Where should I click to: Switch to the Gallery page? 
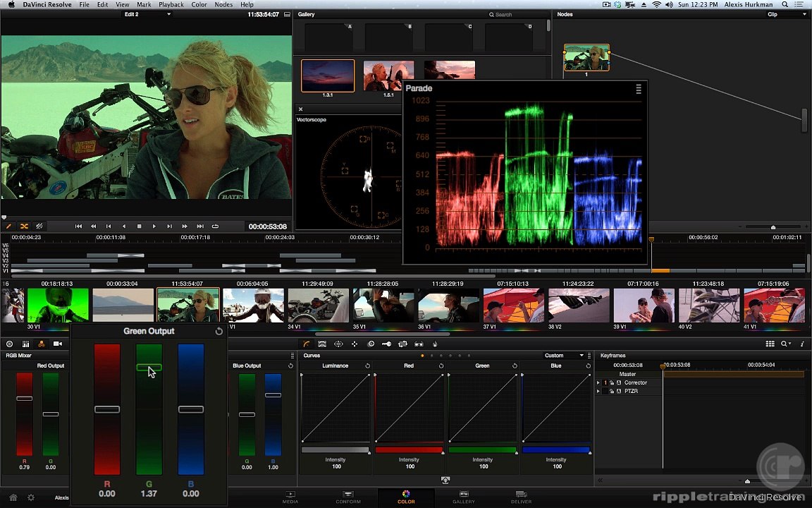[x=464, y=497]
